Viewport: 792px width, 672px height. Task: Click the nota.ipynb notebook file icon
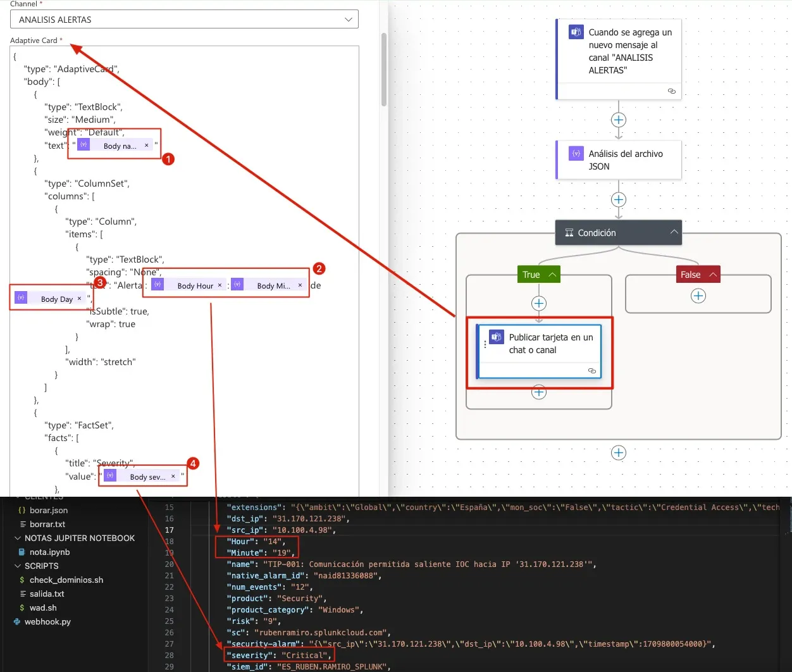pyautogui.click(x=22, y=552)
